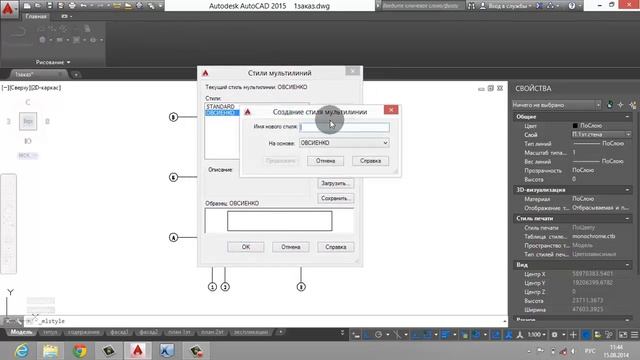This screenshot has height=360, width=640.
Task: Select STANDARD in the Стили list
Action: [x=220, y=107]
